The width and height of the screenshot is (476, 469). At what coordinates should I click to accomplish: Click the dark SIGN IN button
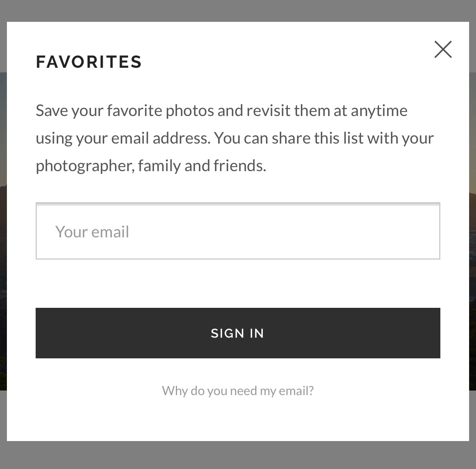click(x=238, y=333)
